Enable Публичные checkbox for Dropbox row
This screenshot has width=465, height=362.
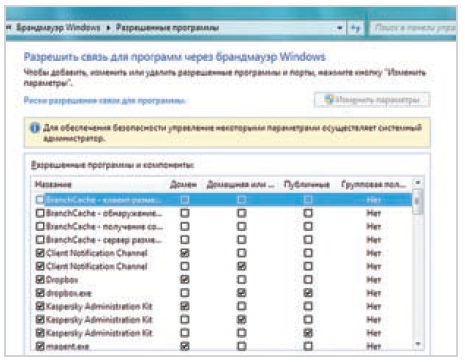tap(308, 279)
